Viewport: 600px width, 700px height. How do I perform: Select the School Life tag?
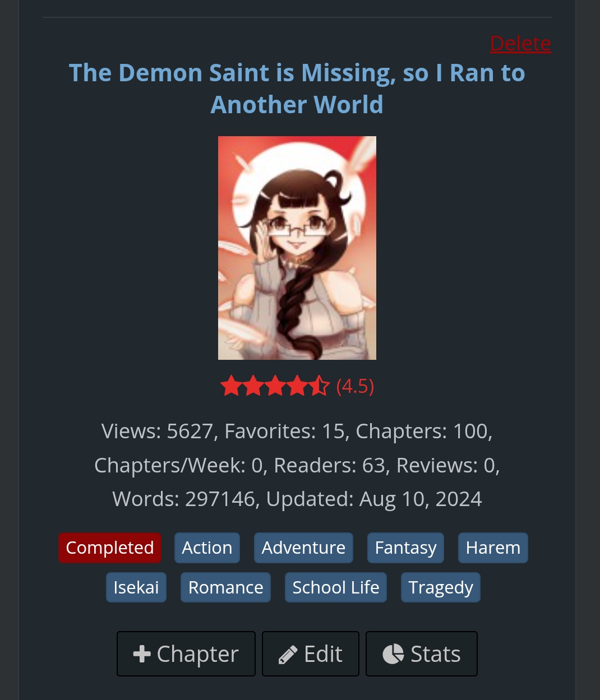click(x=336, y=587)
